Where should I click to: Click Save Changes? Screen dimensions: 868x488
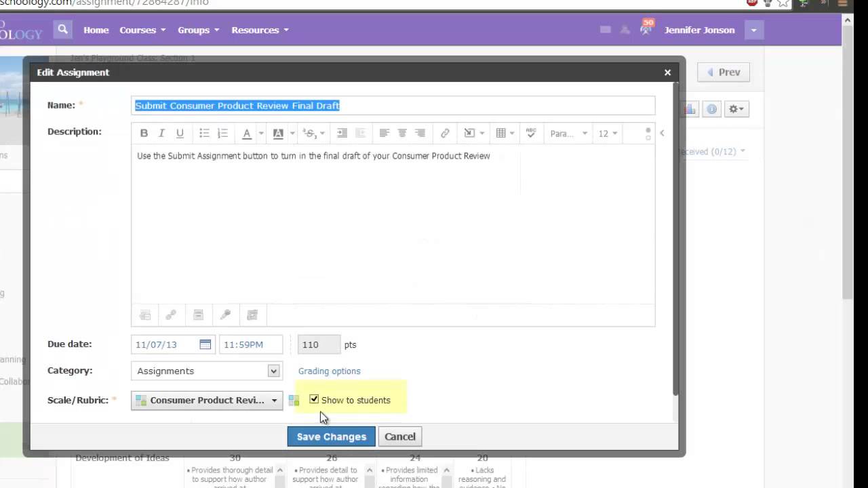coord(331,436)
